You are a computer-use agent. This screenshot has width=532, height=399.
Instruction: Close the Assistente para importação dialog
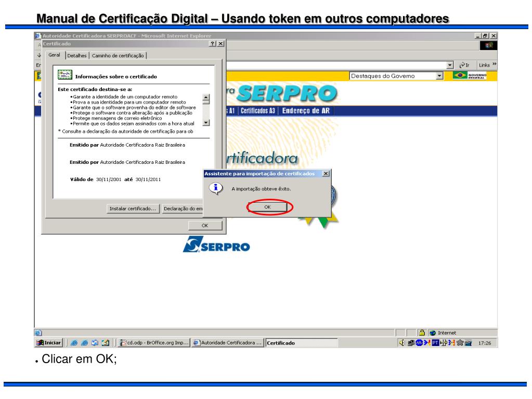pos(326,173)
